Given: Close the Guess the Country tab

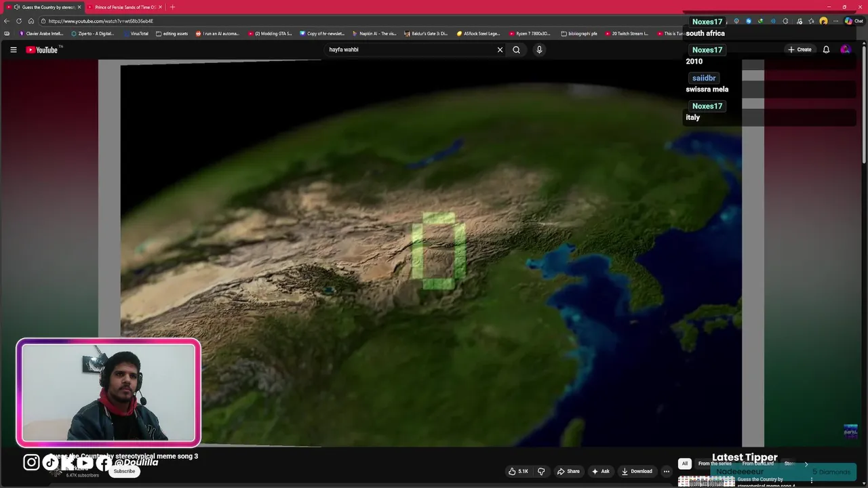Looking at the screenshot, I should pyautogui.click(x=79, y=7).
